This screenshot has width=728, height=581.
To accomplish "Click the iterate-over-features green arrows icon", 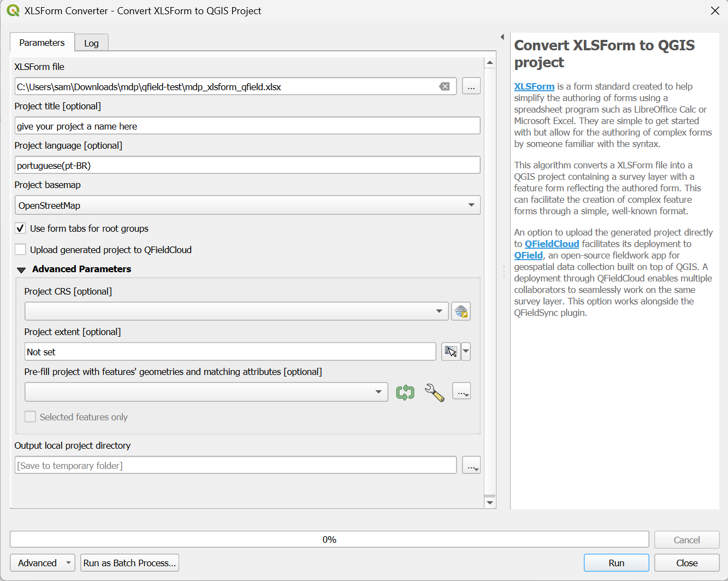I will tap(405, 391).
